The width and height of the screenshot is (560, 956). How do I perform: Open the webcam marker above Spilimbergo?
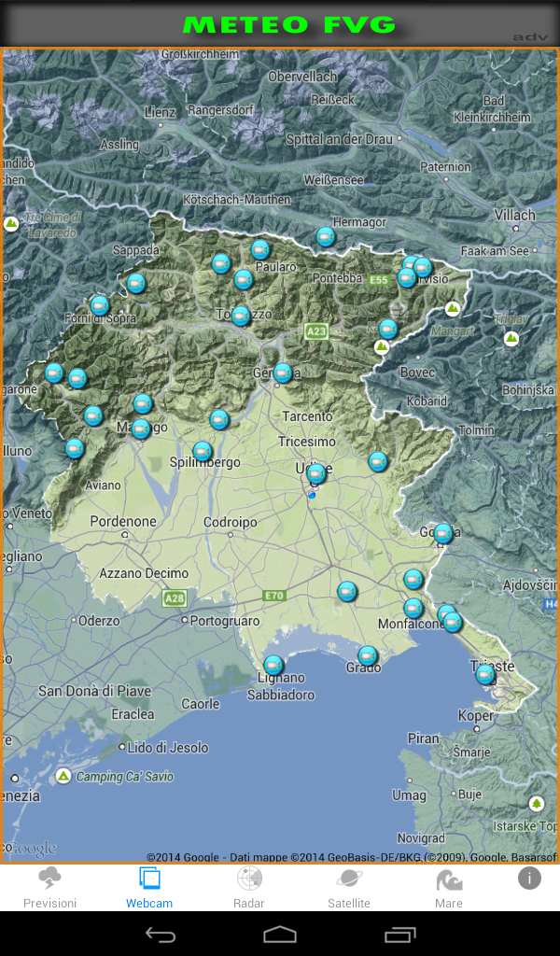point(203,451)
